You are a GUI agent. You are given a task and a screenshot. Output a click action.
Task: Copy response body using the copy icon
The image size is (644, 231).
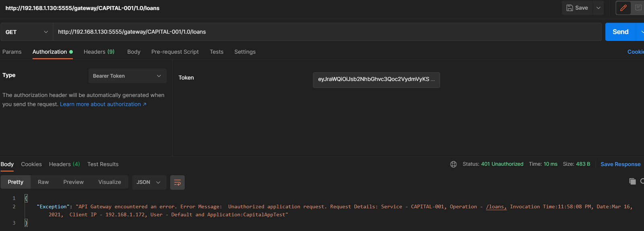pos(632,181)
